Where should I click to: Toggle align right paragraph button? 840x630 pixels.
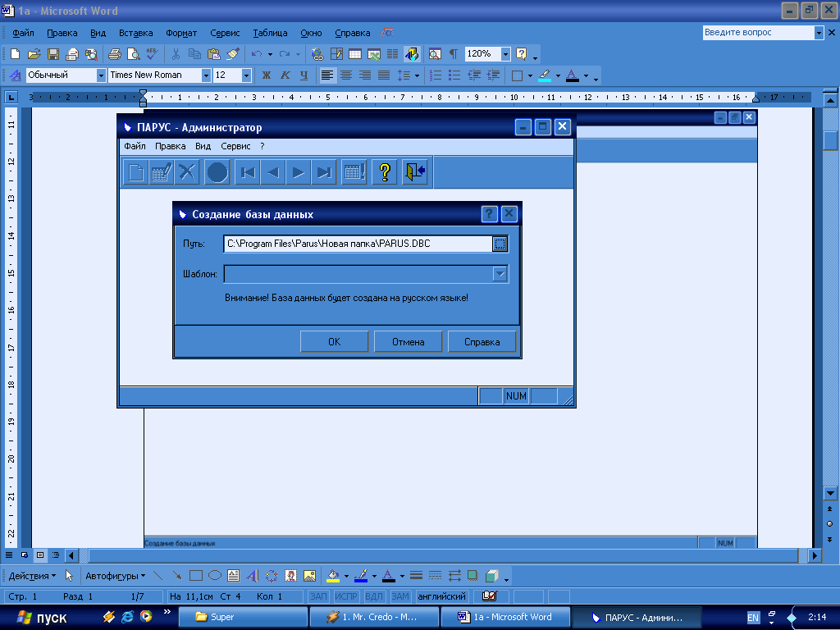tap(365, 75)
